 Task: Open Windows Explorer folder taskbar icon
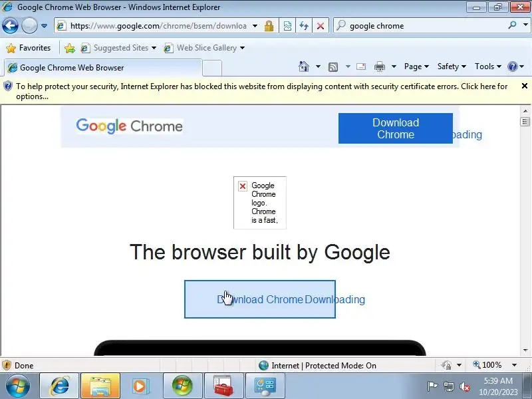tap(100, 386)
